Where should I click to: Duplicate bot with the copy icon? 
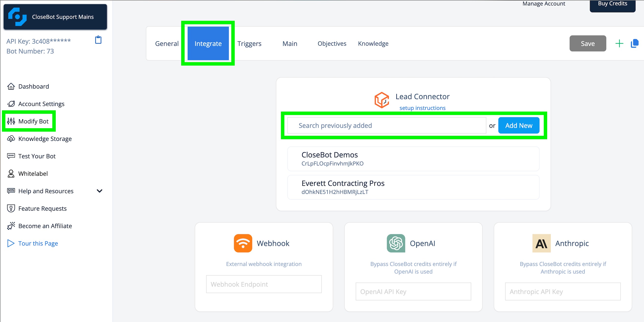pos(634,44)
